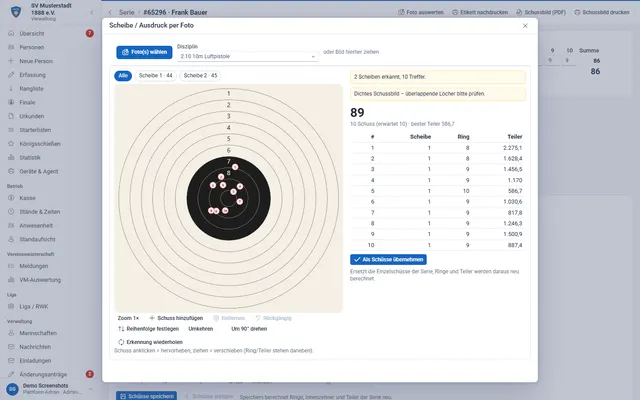Click Schussbild (PDF) in the header
Image resolution: width=640 pixels, height=400 pixels.
(541, 12)
